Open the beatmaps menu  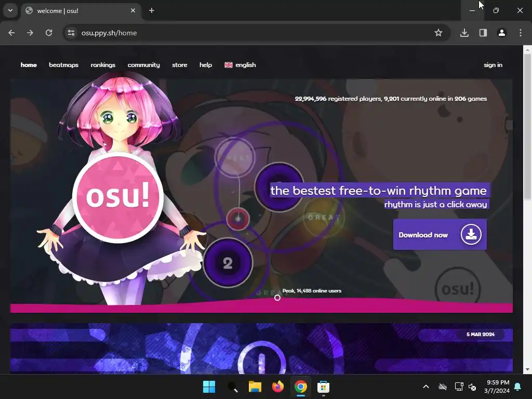click(x=63, y=65)
